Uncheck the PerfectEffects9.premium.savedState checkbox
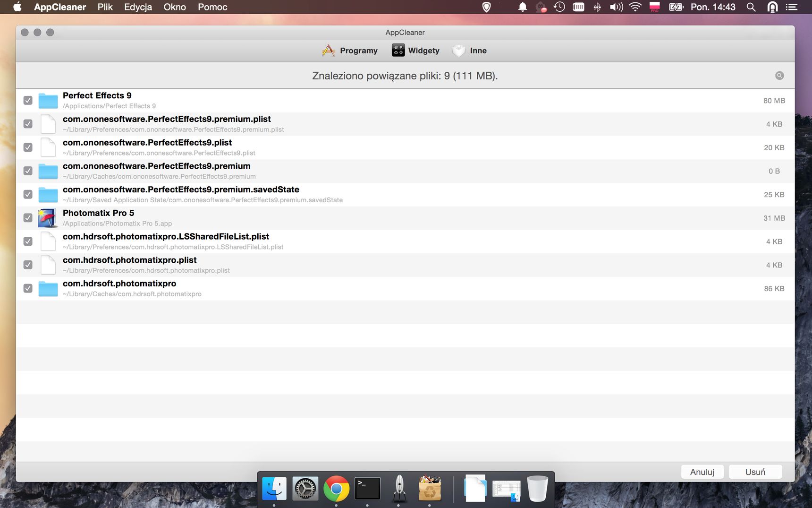Viewport: 812px width, 508px height. tap(28, 194)
